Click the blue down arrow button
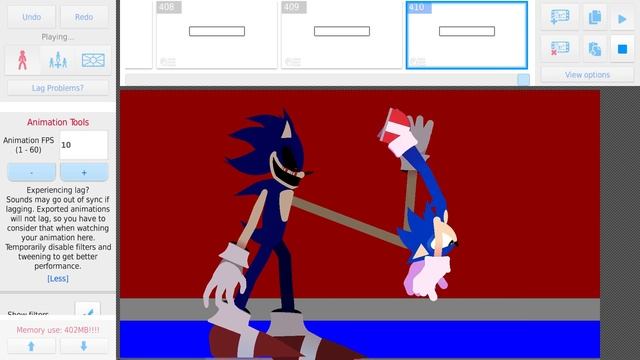 coord(84,346)
